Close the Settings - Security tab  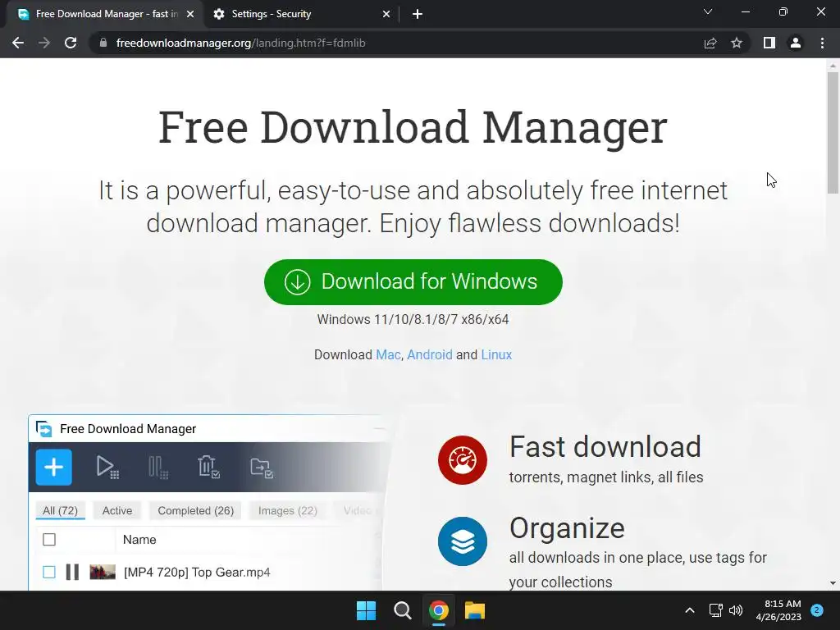386,14
